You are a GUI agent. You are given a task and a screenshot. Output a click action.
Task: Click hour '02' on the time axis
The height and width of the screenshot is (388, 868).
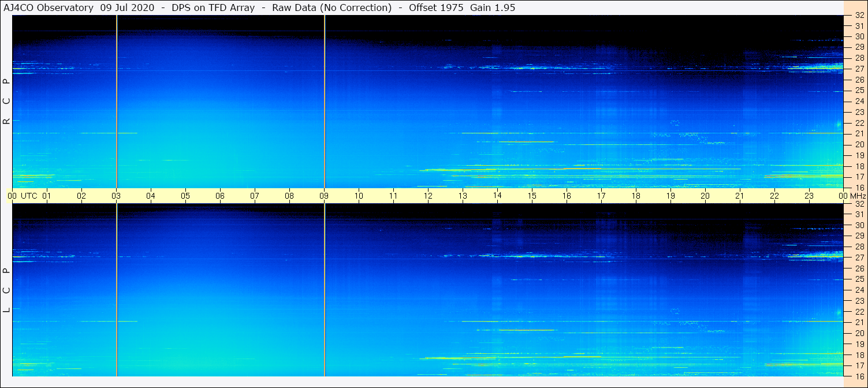point(81,196)
